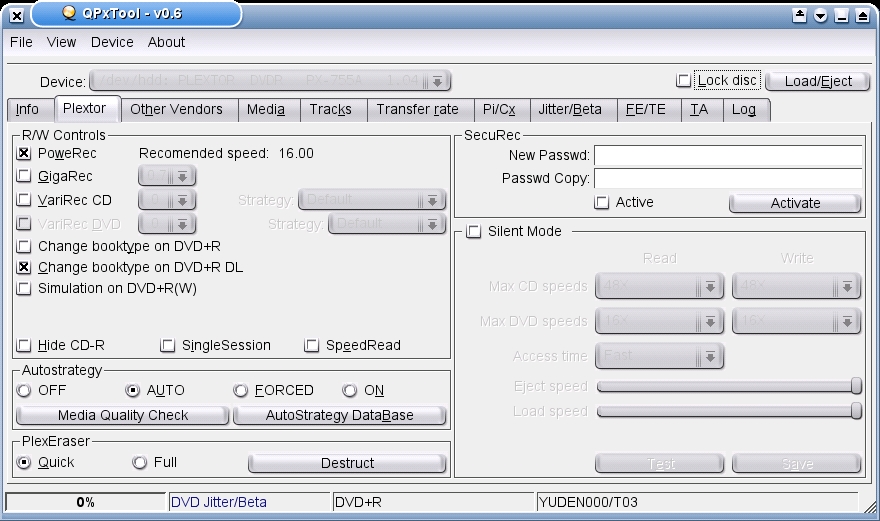880x521 pixels.
Task: Click the QPxTool app icon in title bar
Action: [x=68, y=12]
